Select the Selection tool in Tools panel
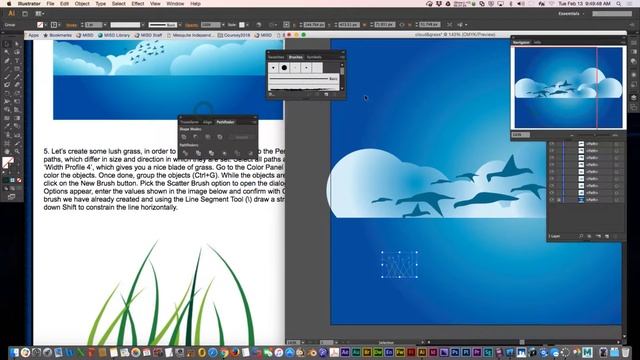640x360 pixels. tap(7, 44)
